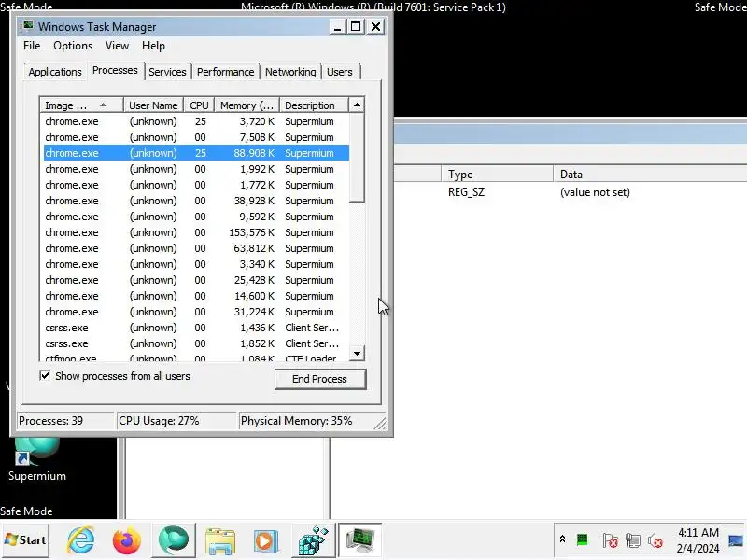Select csrss.exe using 1,436 K memory
747x560 pixels.
196,328
